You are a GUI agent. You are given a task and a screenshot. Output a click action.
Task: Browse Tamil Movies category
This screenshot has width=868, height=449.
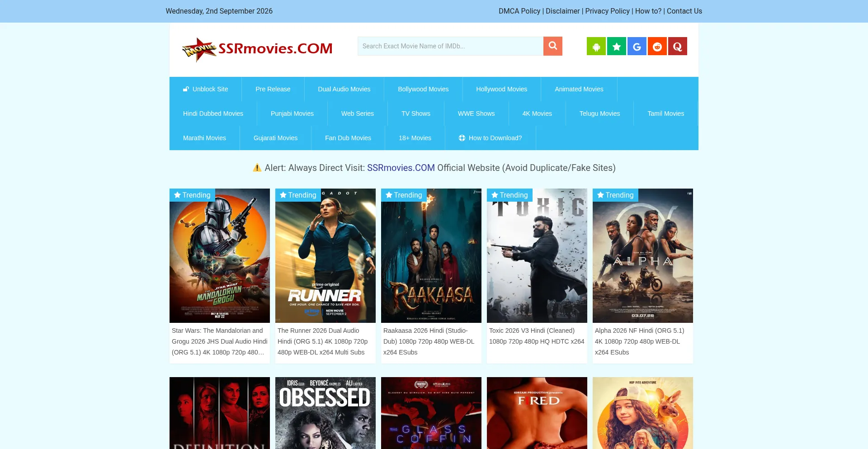point(666,113)
